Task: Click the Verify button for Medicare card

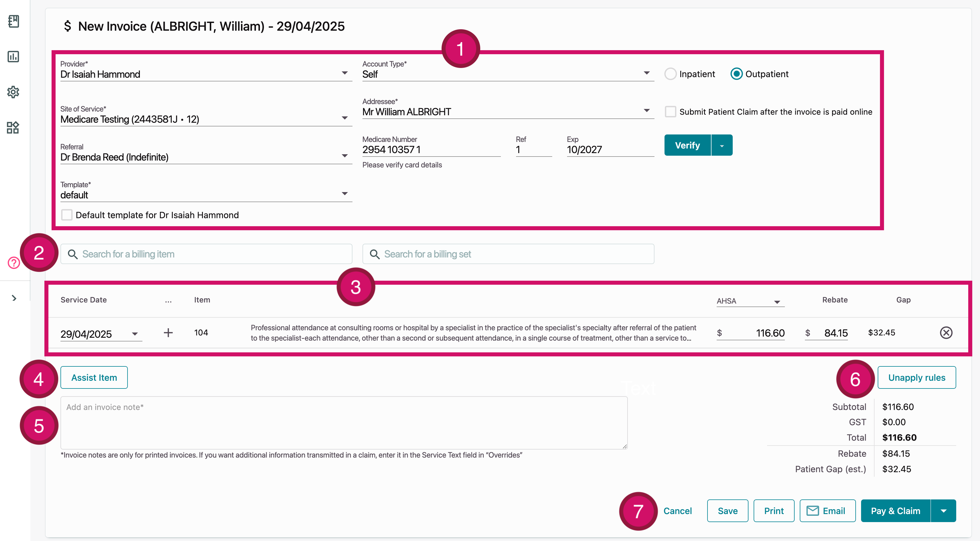Action: pos(687,145)
